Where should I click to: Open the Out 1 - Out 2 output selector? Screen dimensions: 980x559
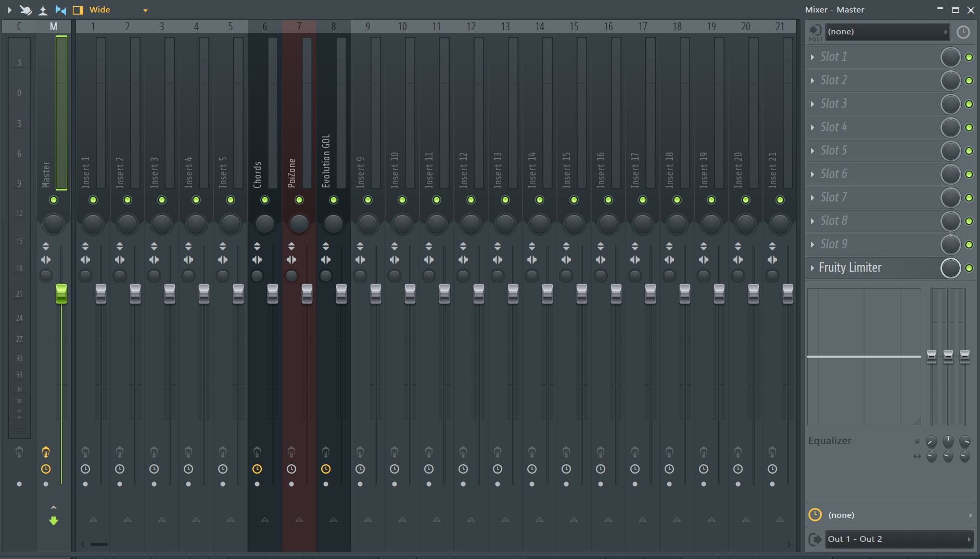click(897, 539)
